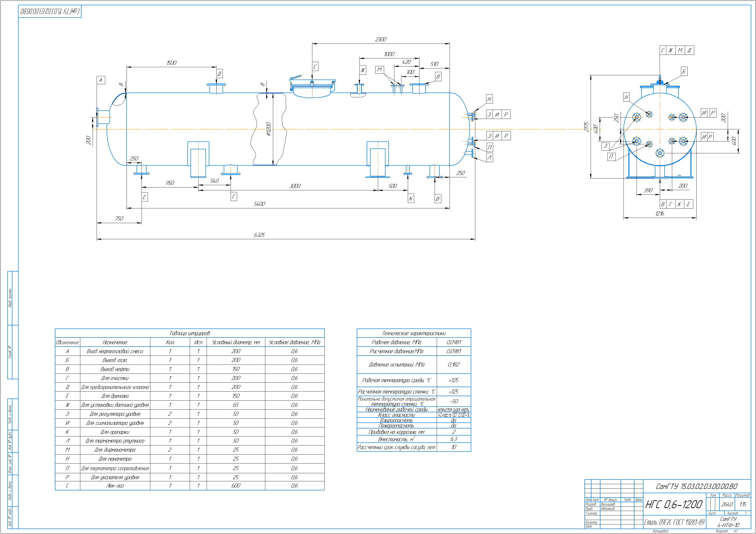
Task: Select Вход нефтегазовой смеси table cell
Action: 115,351
